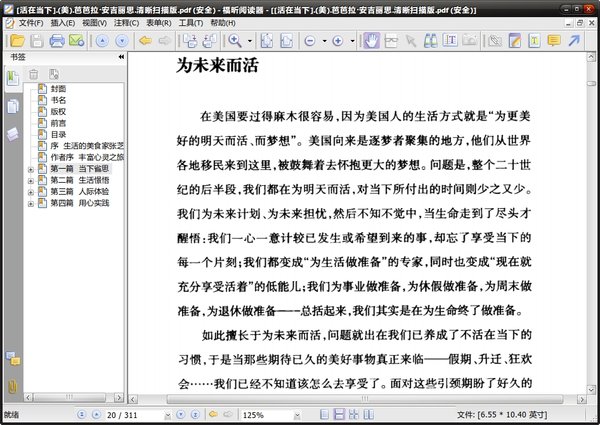
Task: Click the yellow note comment icon
Action: pos(553,41)
